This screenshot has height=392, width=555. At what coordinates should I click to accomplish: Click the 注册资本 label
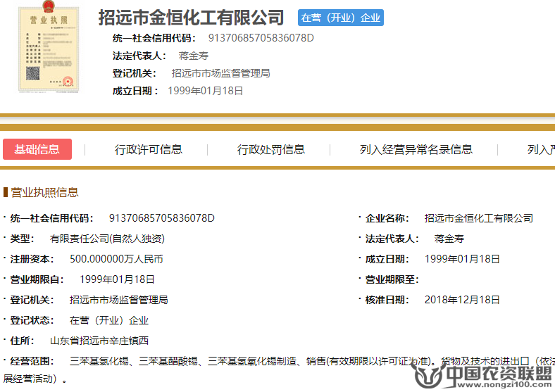click(32, 259)
